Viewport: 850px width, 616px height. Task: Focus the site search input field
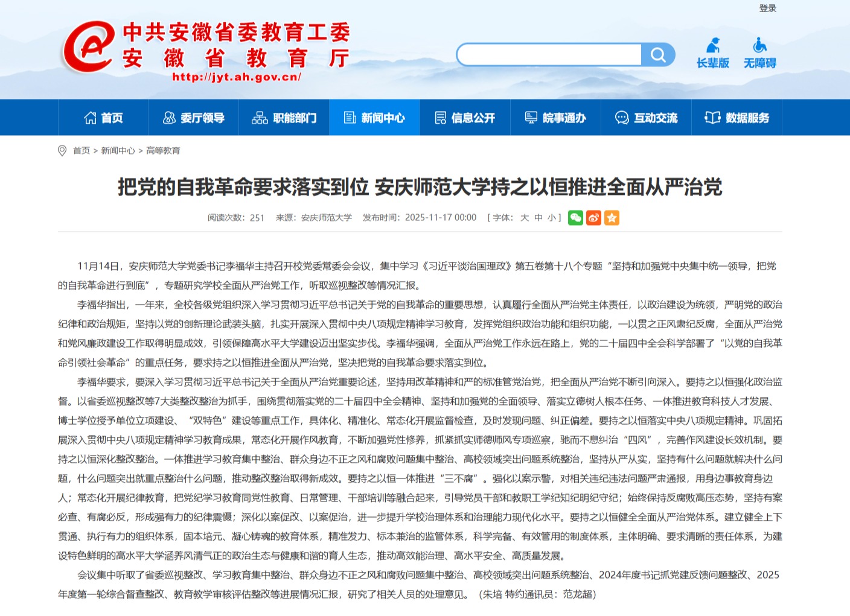(549, 55)
